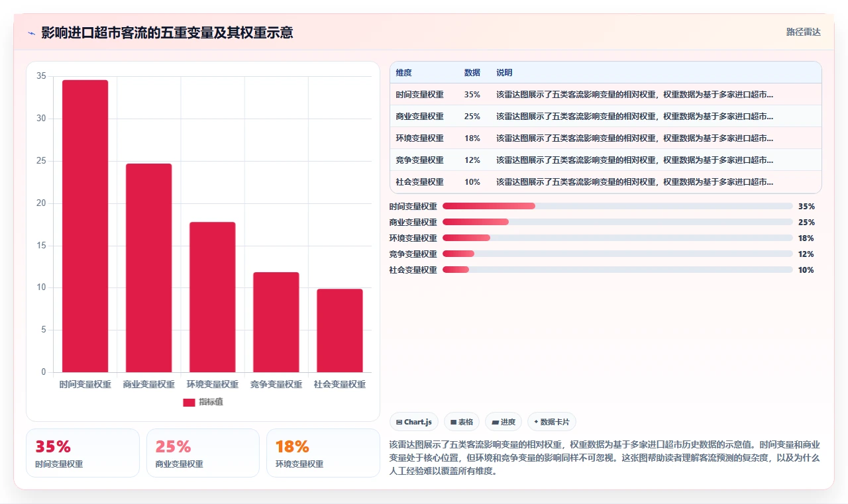Viewport: 848px width, 504px height.
Task: Click the 数据 column header
Action: [x=472, y=73]
